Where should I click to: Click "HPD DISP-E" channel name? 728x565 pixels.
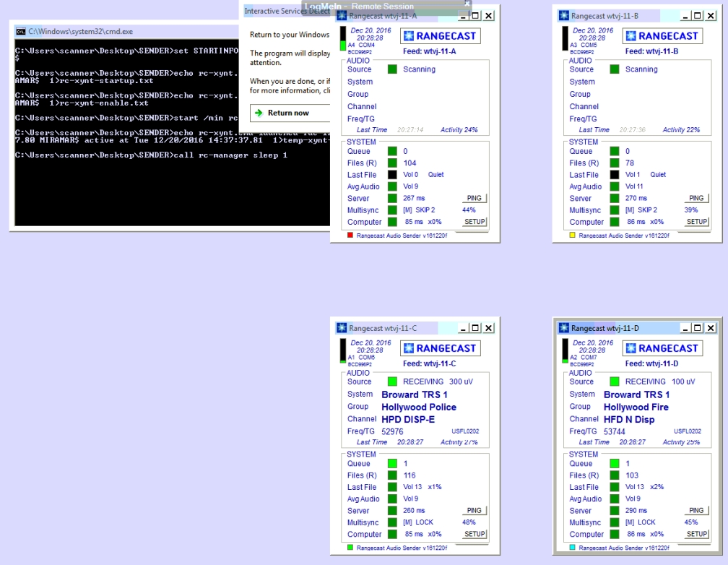pos(408,420)
